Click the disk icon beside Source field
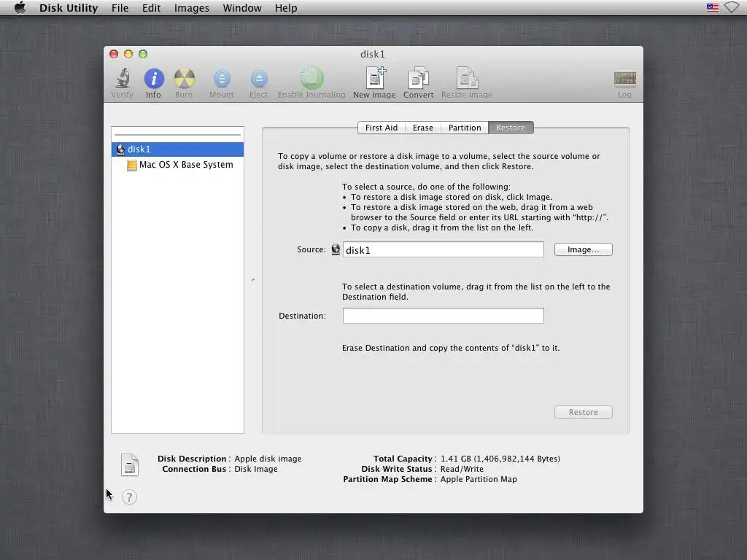This screenshot has width=747, height=560. coord(336,249)
